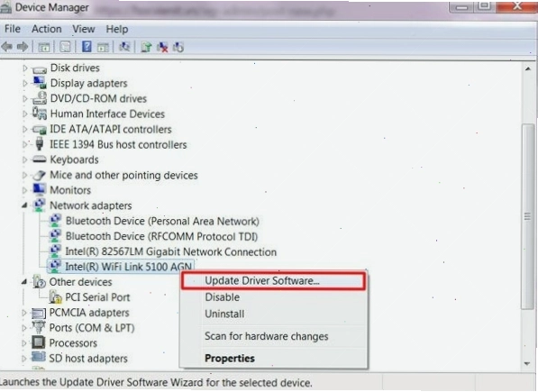Expand the Disk drives node

[x=25, y=68]
